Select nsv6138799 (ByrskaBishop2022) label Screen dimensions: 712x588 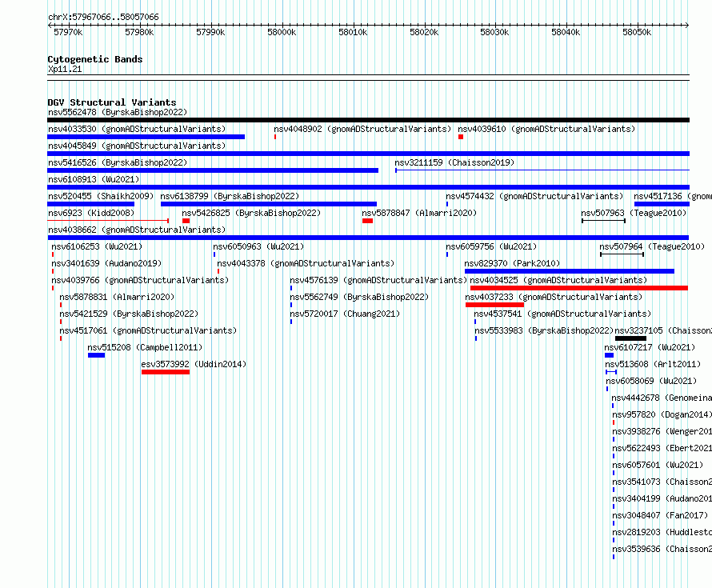click(230, 196)
